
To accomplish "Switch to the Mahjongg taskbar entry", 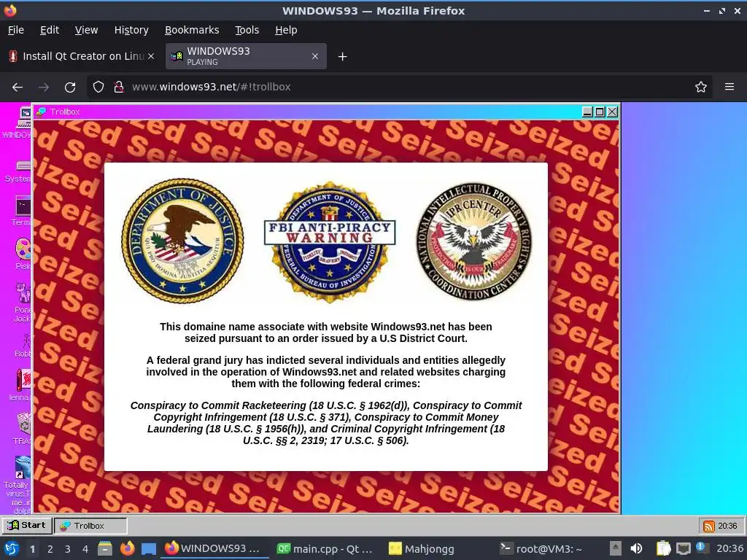I will click(422, 548).
